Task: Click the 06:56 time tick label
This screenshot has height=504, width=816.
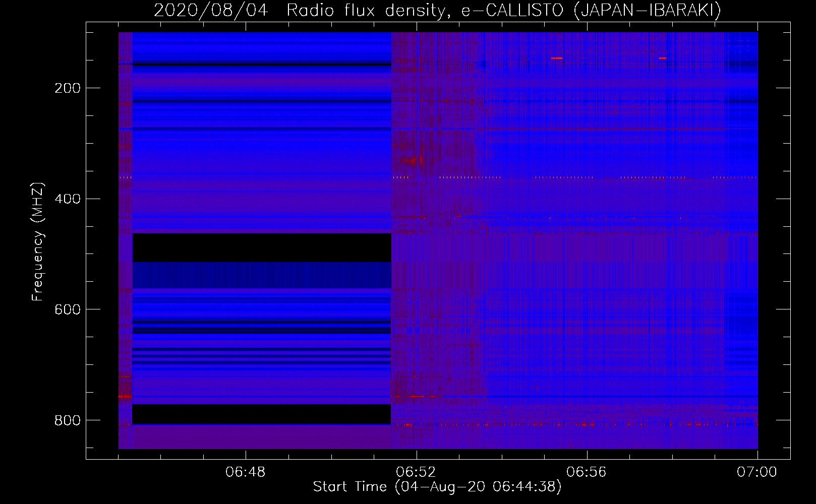Action: pos(587,472)
